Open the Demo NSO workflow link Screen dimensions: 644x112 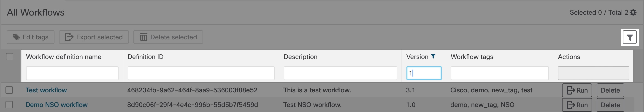pos(57,105)
